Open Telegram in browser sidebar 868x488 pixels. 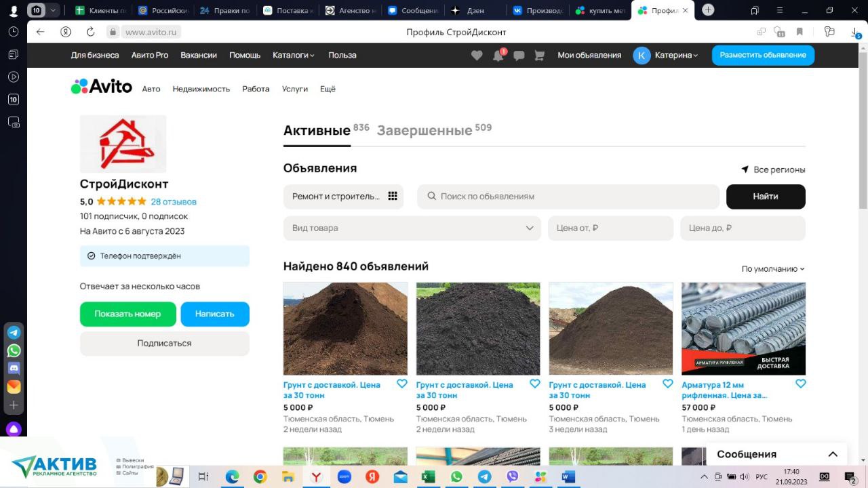pos(14,333)
